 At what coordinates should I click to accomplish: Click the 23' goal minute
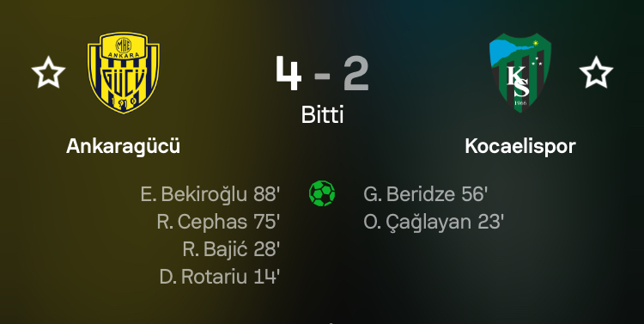click(x=491, y=222)
